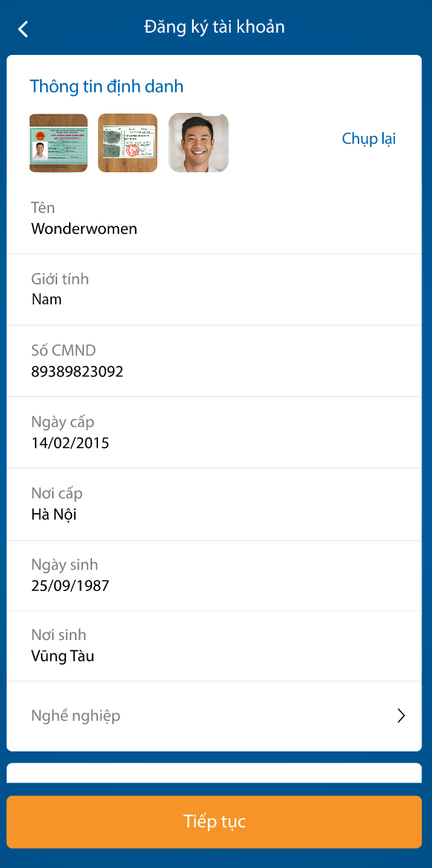
Task: Tap the Đăng ký tài khoản title bar
Action: click(215, 27)
